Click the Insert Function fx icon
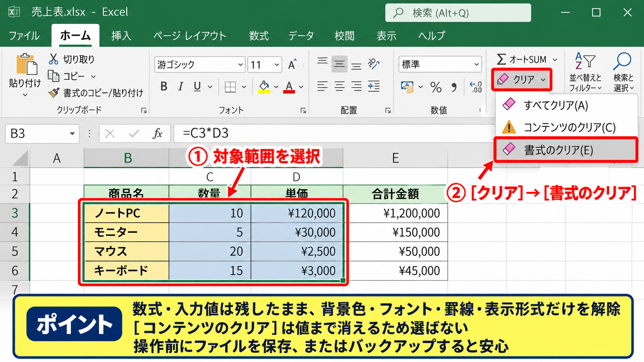The height and width of the screenshot is (362, 644). [158, 133]
